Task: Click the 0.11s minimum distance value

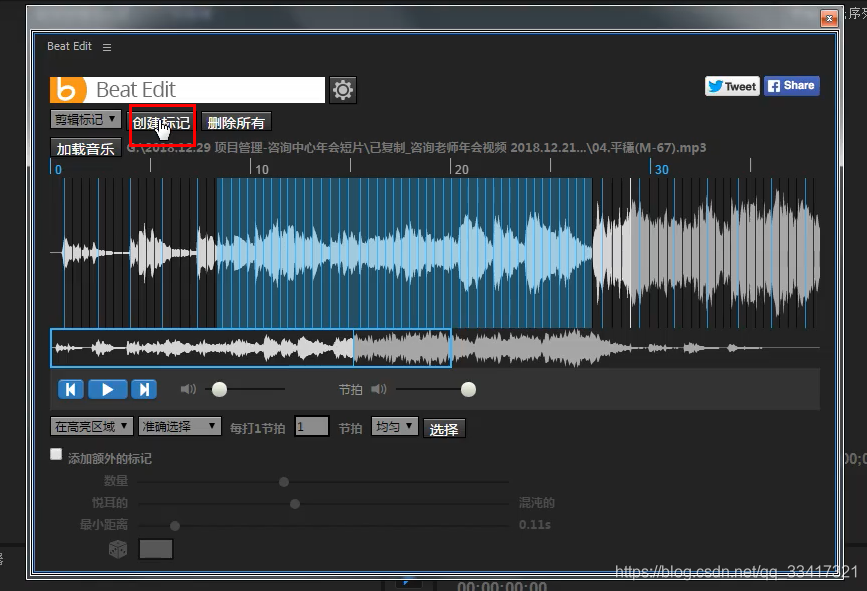Action: point(534,525)
